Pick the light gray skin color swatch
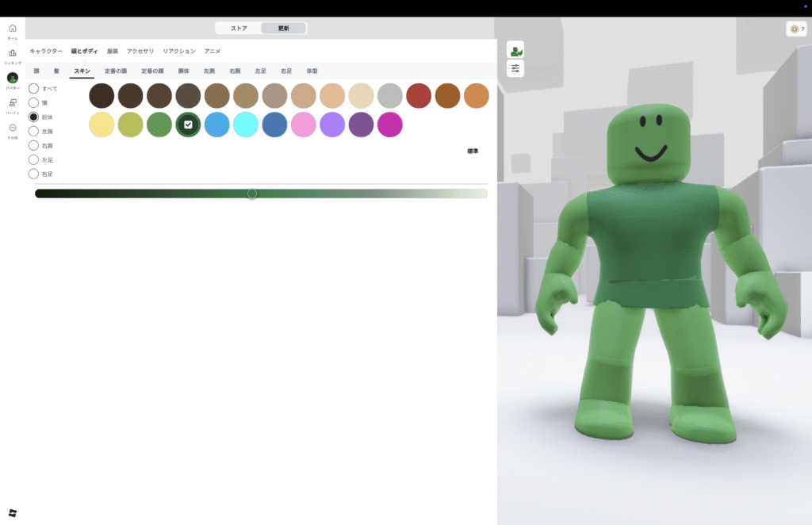 point(390,96)
